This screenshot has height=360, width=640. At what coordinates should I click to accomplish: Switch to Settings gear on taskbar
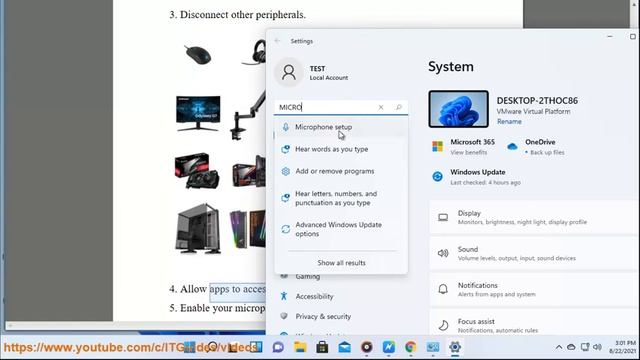coord(455,347)
